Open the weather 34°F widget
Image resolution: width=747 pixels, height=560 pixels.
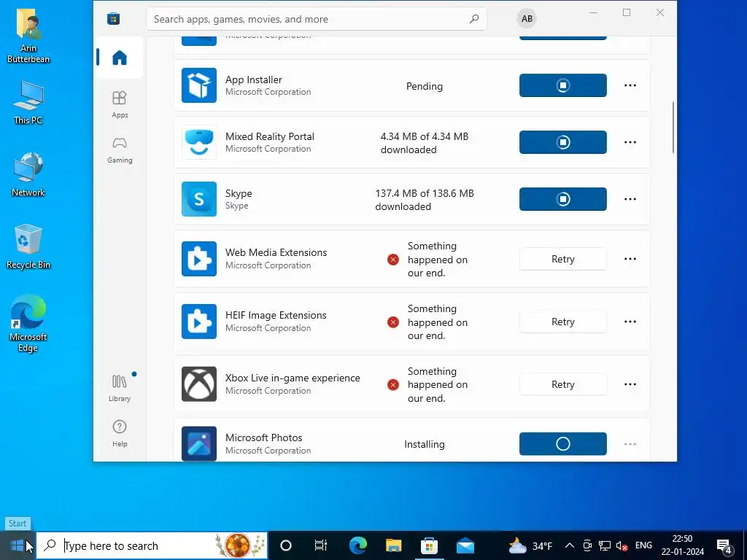(x=530, y=545)
